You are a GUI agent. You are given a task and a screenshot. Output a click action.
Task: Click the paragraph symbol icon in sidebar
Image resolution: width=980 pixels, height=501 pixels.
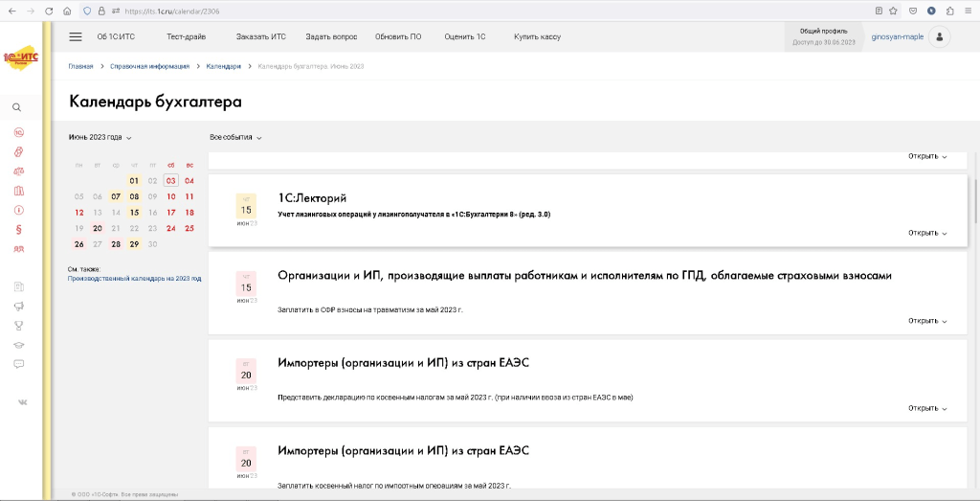(x=18, y=229)
